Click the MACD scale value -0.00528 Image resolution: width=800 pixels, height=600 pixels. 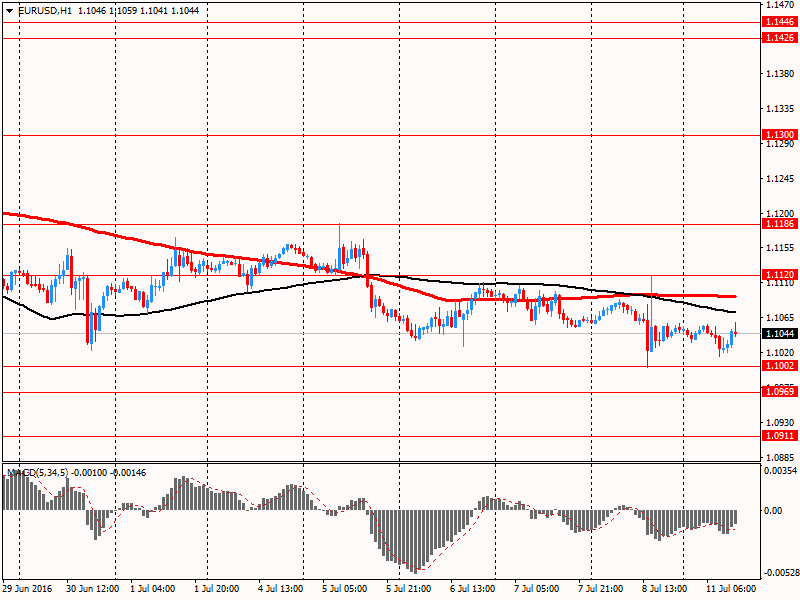(780, 573)
